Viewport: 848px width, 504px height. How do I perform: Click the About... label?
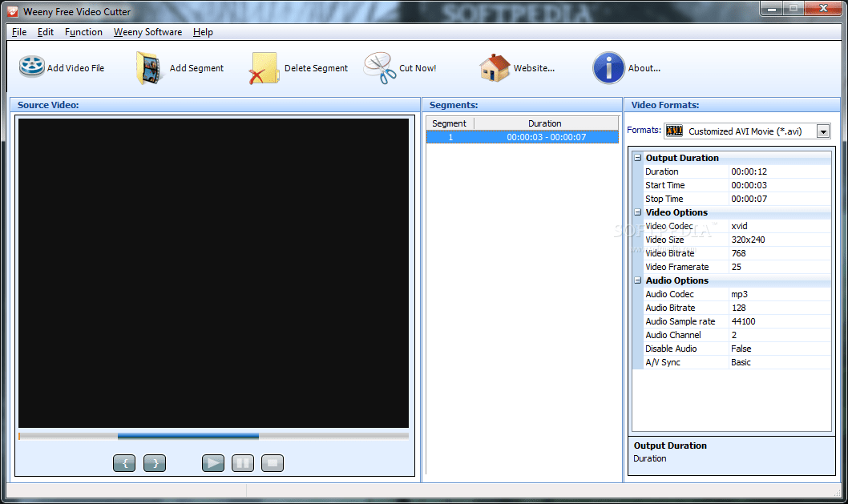tap(644, 68)
